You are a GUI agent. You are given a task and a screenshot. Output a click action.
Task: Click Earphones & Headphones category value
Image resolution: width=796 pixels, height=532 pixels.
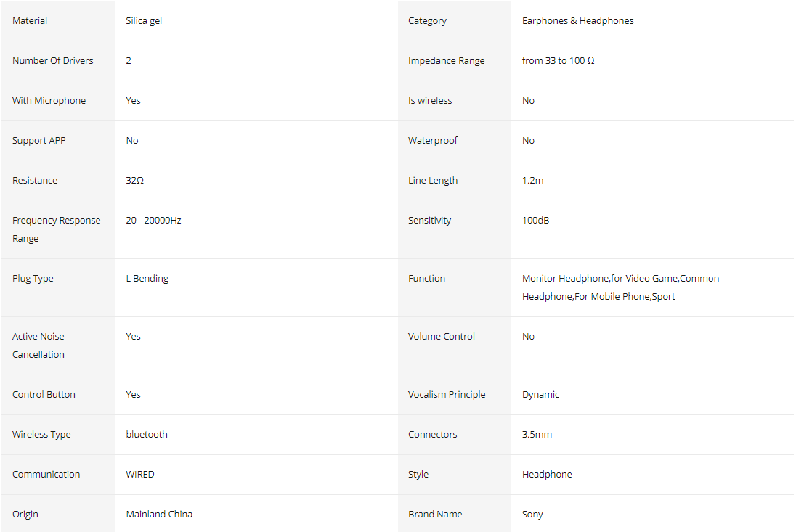pyautogui.click(x=577, y=21)
